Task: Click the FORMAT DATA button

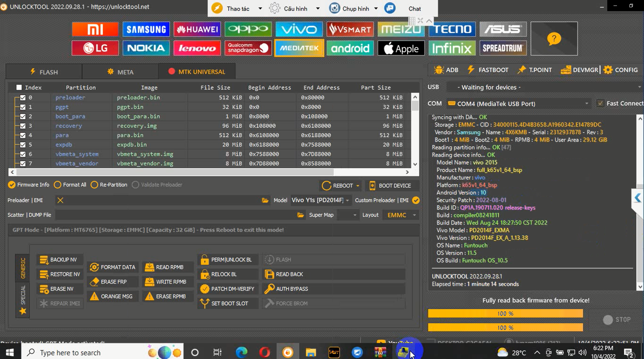Action: (x=112, y=267)
